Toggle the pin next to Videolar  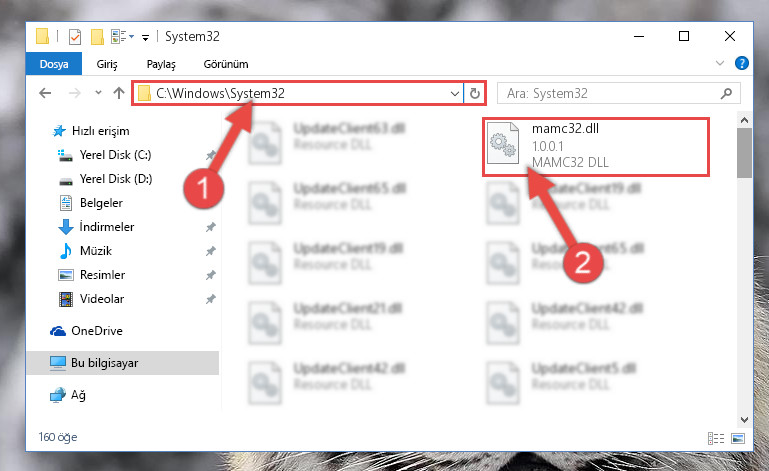point(211,299)
